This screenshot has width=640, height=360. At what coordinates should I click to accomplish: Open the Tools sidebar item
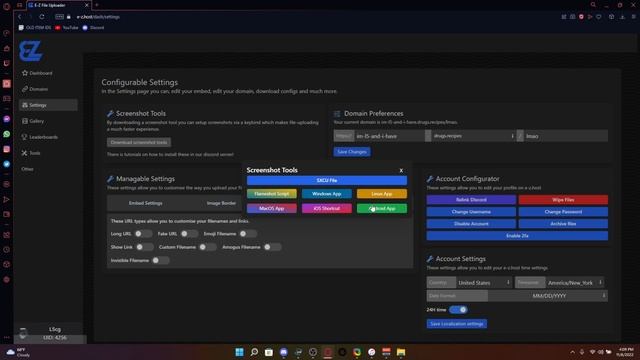point(31,153)
